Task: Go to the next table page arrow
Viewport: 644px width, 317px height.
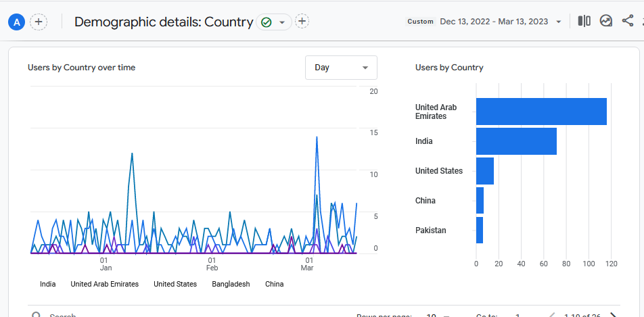Action: coord(613,315)
